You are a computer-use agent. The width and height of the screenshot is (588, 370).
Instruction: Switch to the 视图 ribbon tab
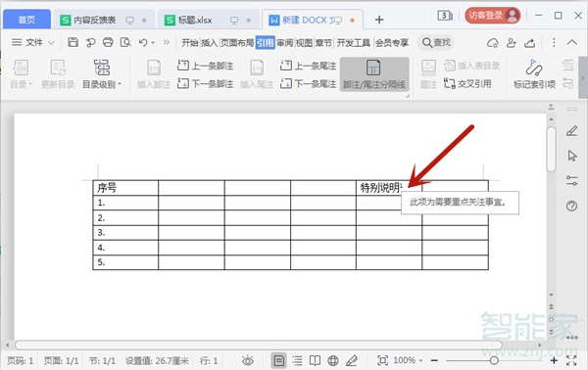pyautogui.click(x=304, y=43)
